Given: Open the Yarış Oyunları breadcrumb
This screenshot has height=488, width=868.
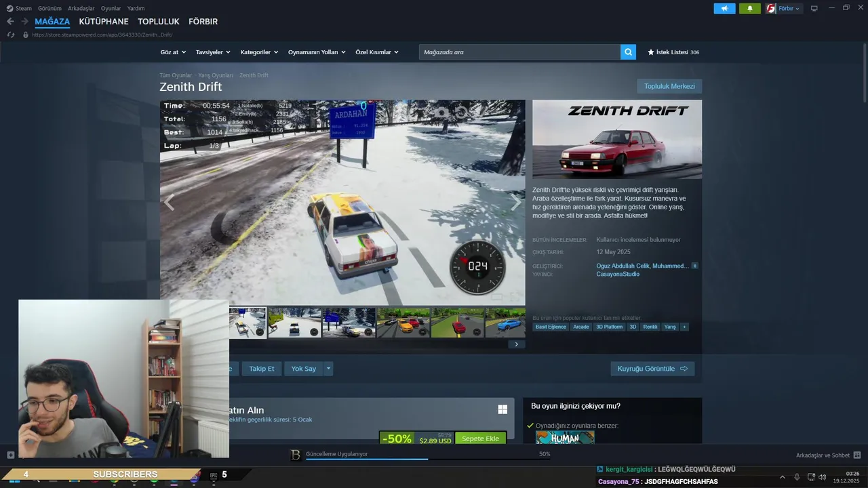Looking at the screenshot, I should click(216, 75).
